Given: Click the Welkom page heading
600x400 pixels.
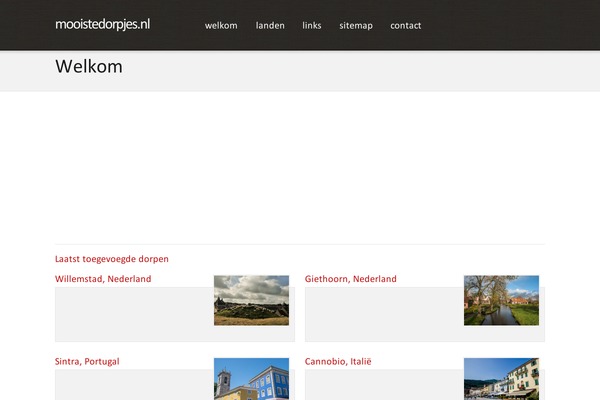Looking at the screenshot, I should pos(89,67).
